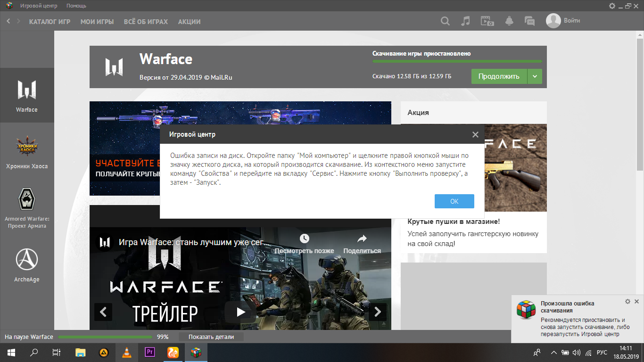644x362 pixels.
Task: Show notifications via the bell icon
Action: (509, 21)
